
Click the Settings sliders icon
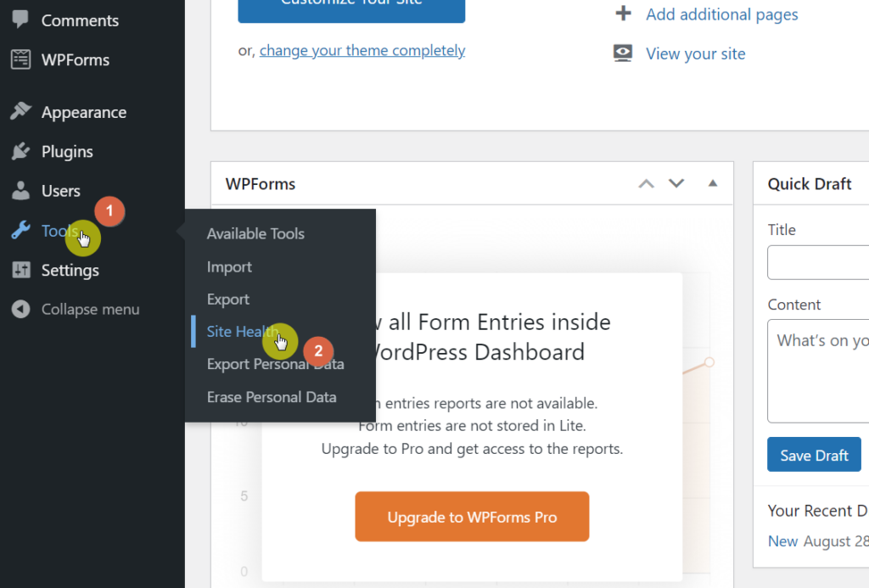coord(20,269)
